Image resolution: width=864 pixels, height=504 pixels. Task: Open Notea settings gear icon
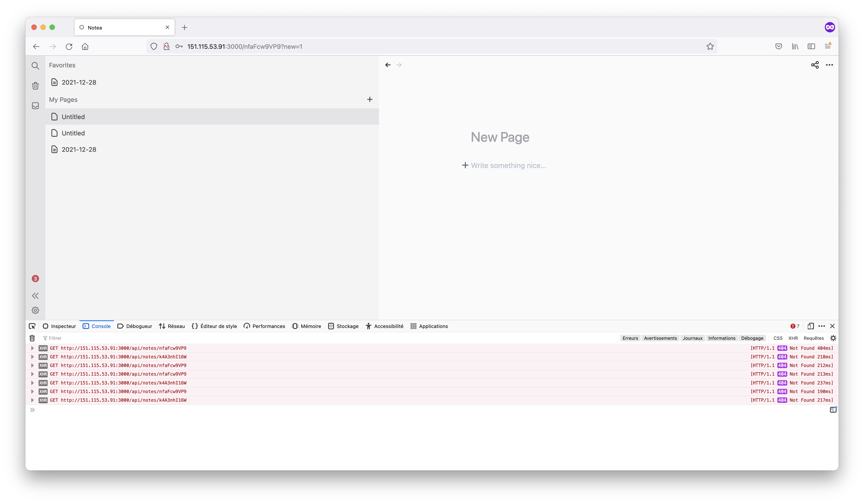(x=35, y=310)
